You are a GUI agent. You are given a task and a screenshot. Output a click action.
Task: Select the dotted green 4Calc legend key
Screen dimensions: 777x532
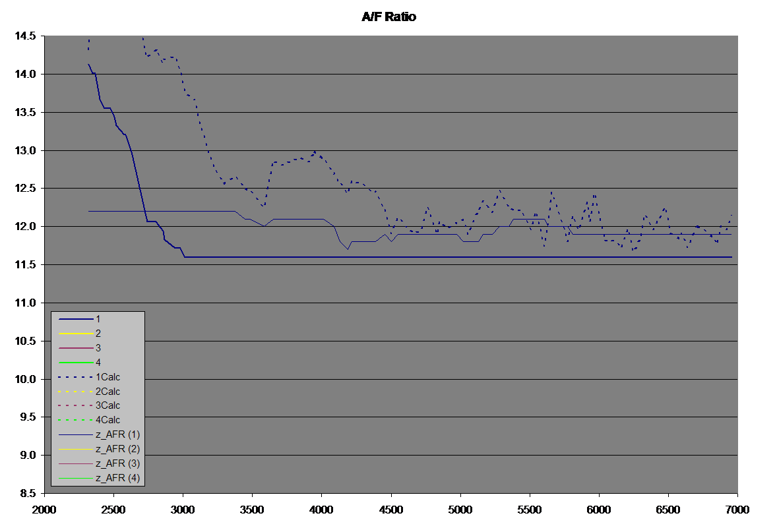click(x=76, y=420)
